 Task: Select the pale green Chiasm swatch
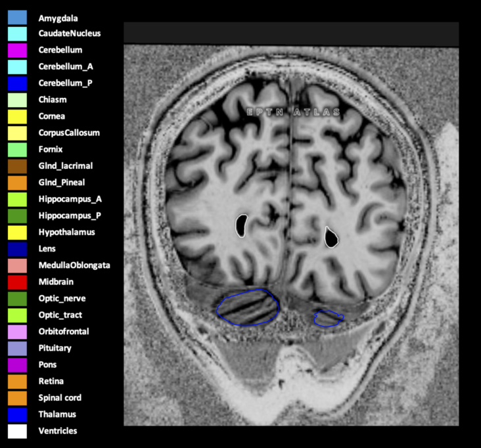17,100
